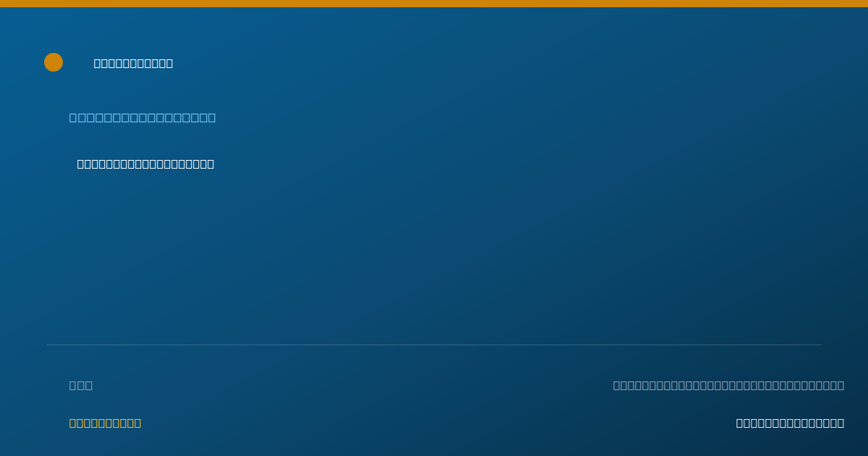Click the short gray label at bottom left
Viewport: 868px width, 456px height.
(81, 385)
